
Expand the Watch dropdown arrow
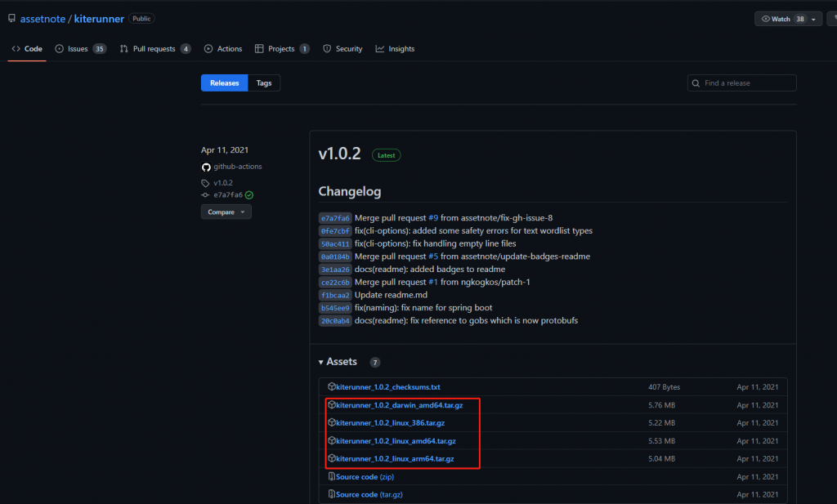point(813,20)
